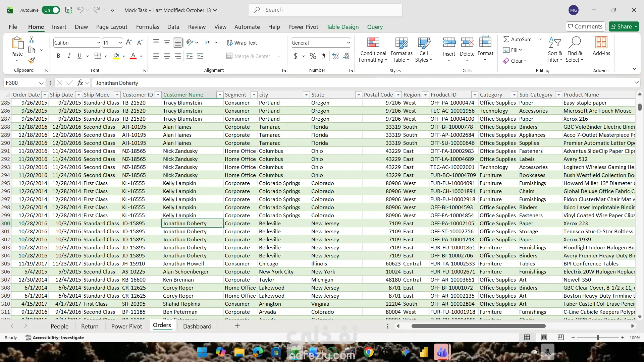Toggle bold formatting
This screenshot has width=644, height=362.
tap(58, 56)
